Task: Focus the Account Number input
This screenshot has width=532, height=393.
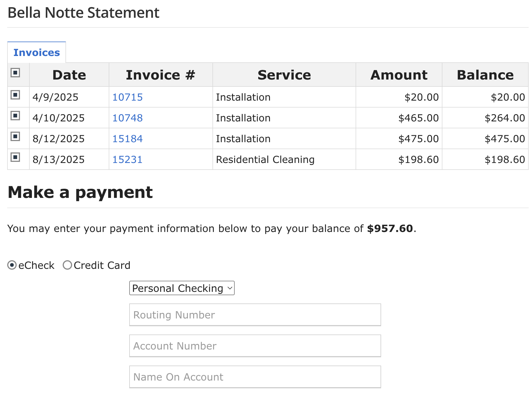Action: click(x=255, y=346)
